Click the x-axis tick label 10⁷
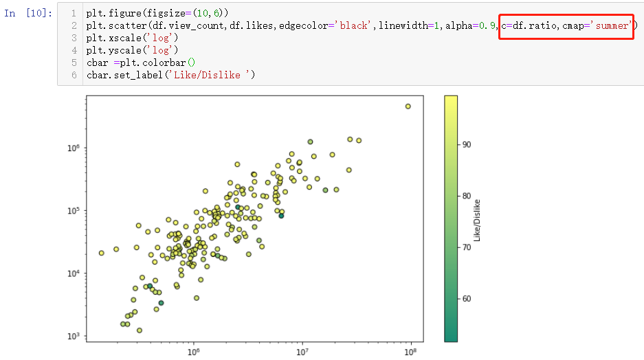This screenshot has height=360, width=644. pyautogui.click(x=302, y=352)
